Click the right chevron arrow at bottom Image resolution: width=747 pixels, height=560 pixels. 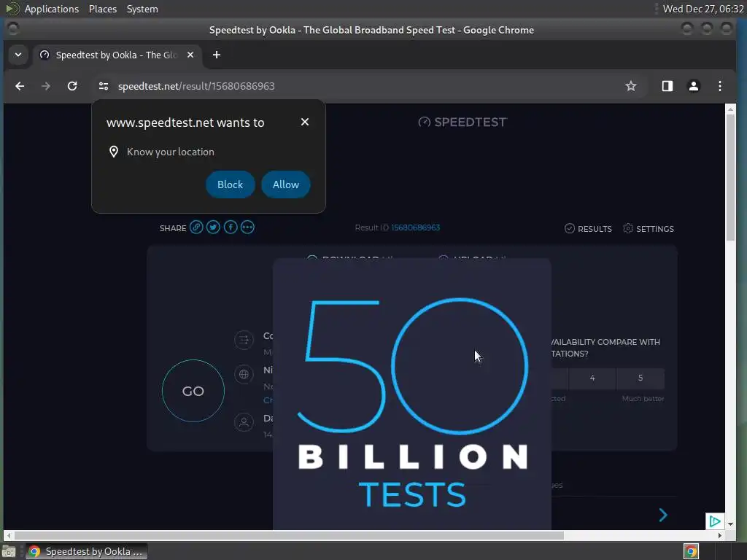tap(662, 515)
